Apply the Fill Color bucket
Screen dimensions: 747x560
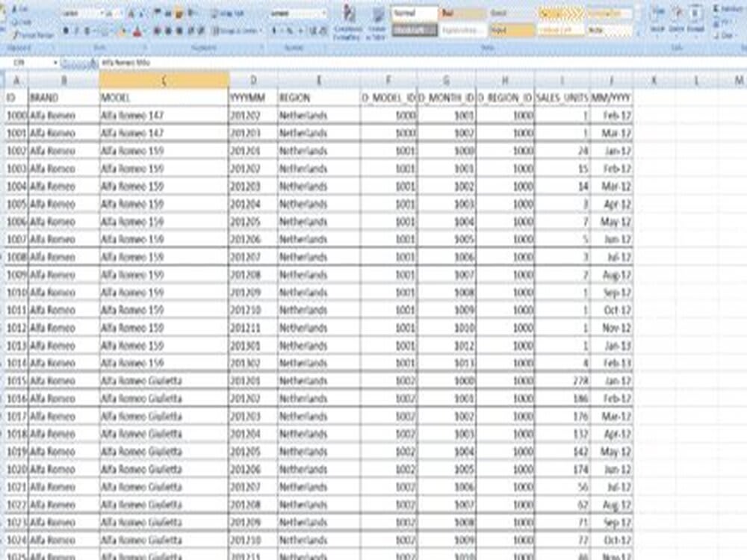[122, 32]
